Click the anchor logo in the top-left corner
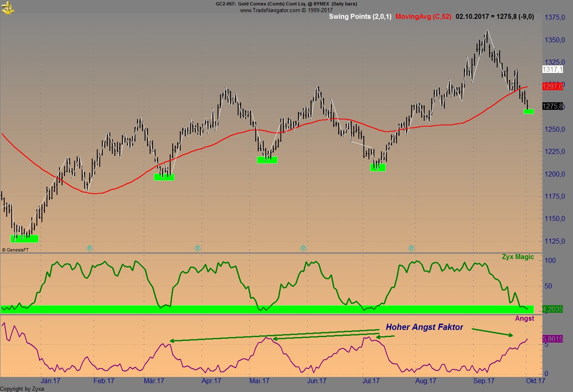The image size is (573, 392). click(x=8, y=8)
